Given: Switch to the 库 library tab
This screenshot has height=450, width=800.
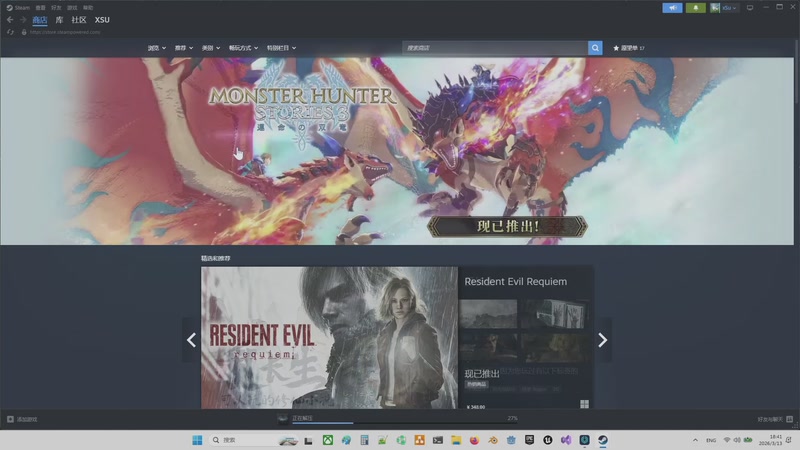Looking at the screenshot, I should pos(59,20).
